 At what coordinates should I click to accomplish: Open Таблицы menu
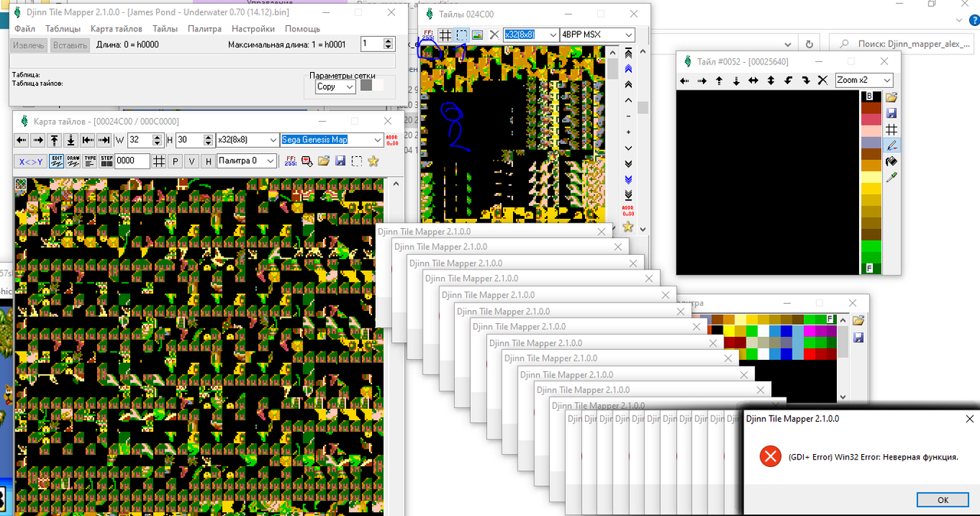[x=63, y=29]
